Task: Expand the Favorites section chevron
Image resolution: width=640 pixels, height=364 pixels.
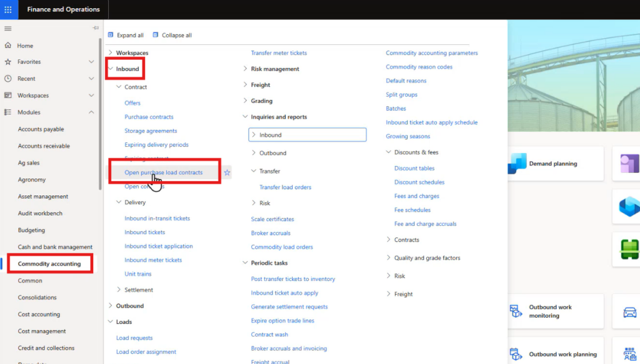Action: pos(91,62)
